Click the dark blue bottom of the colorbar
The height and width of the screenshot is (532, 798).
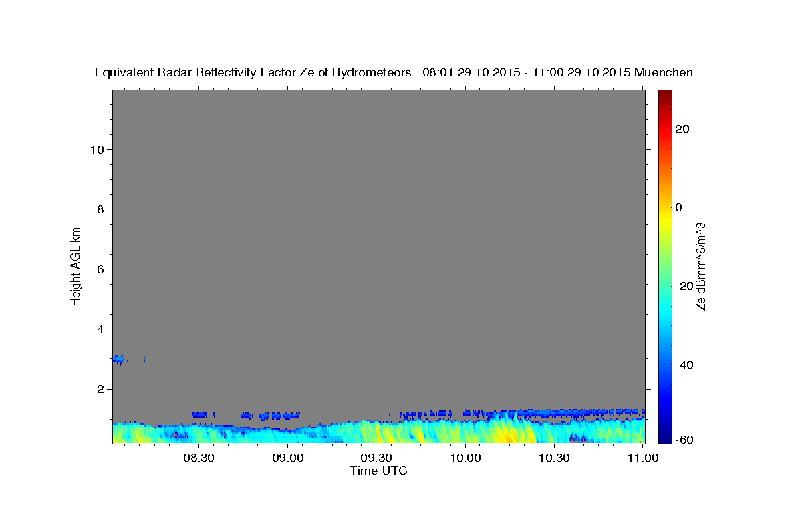pyautogui.click(x=664, y=437)
